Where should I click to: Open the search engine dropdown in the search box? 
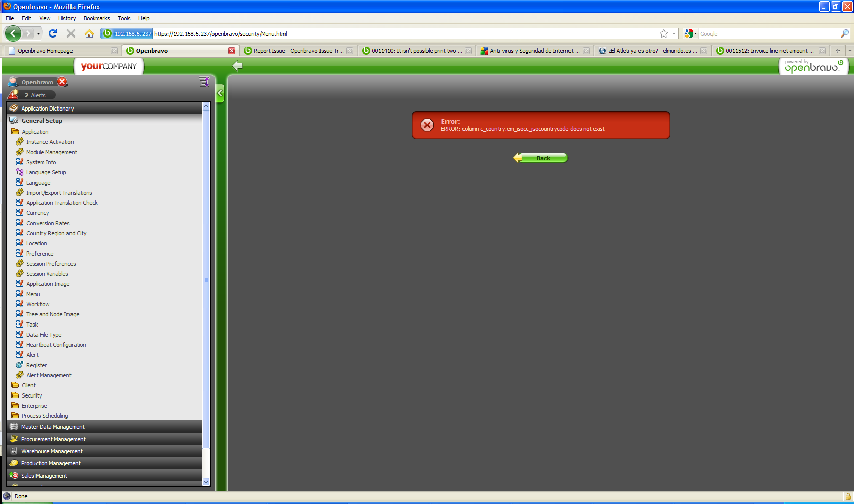coord(690,33)
